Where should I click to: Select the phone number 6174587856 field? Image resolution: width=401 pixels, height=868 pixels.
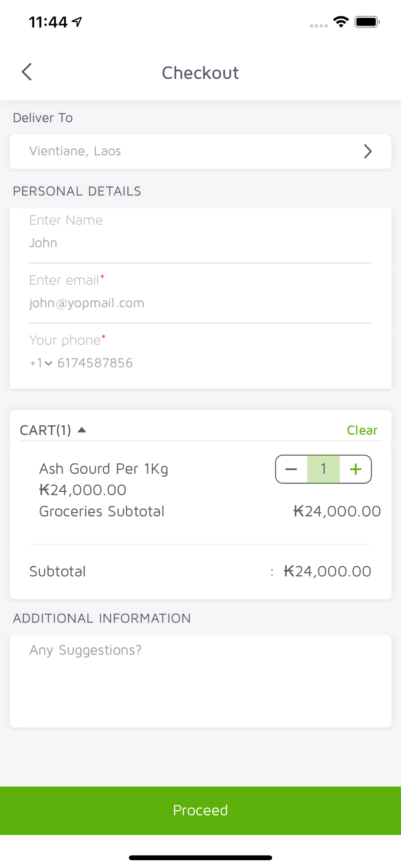95,363
